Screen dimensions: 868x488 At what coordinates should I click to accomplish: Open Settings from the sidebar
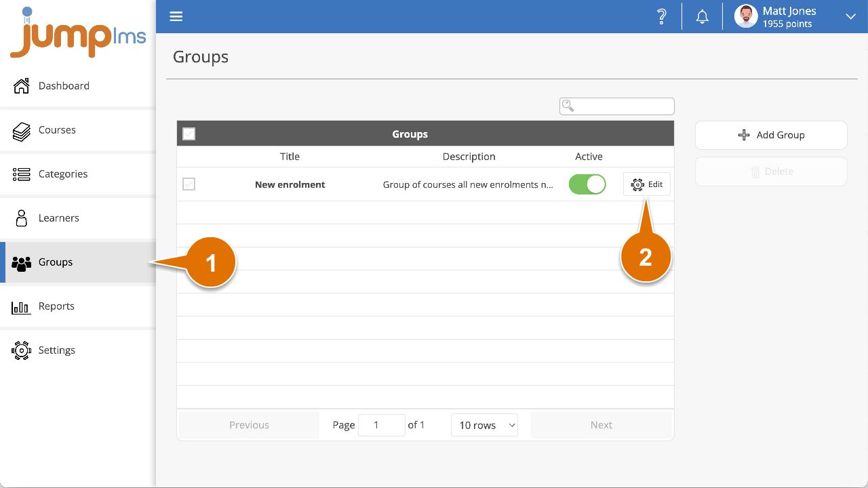point(78,350)
